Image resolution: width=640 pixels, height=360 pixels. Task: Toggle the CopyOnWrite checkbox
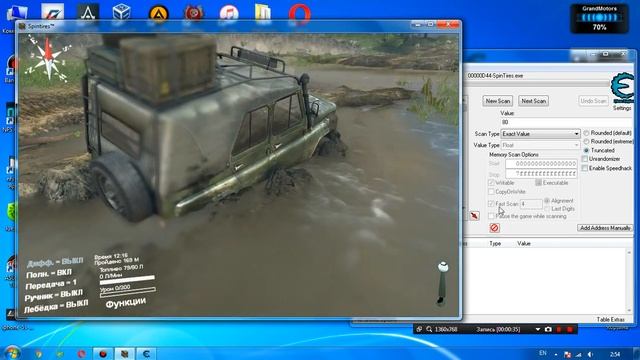point(491,191)
